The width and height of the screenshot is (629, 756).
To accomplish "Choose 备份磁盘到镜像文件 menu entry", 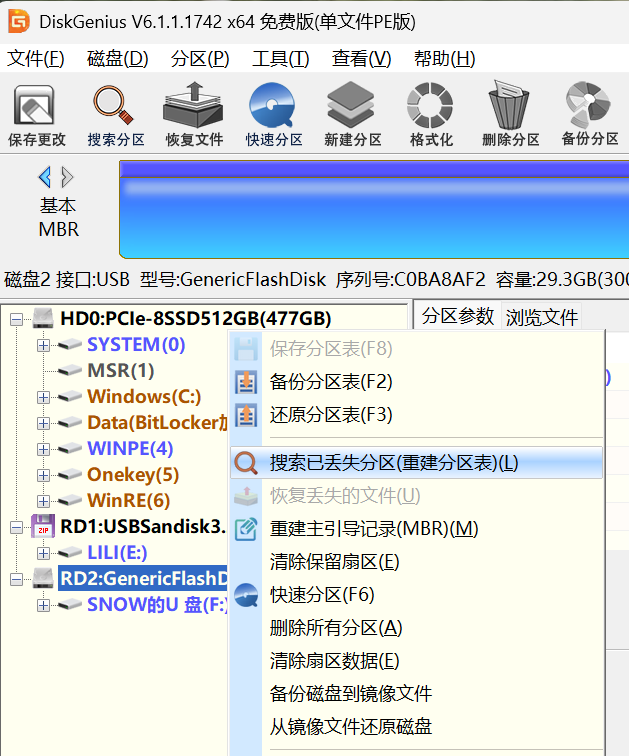I will [x=416, y=693].
